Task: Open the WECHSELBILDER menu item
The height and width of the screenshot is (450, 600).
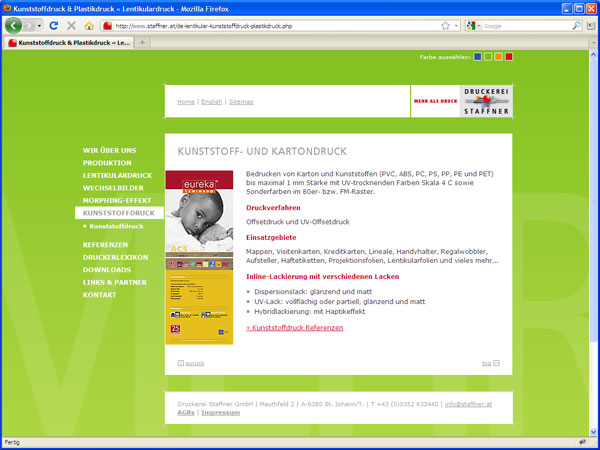Action: pos(113,188)
